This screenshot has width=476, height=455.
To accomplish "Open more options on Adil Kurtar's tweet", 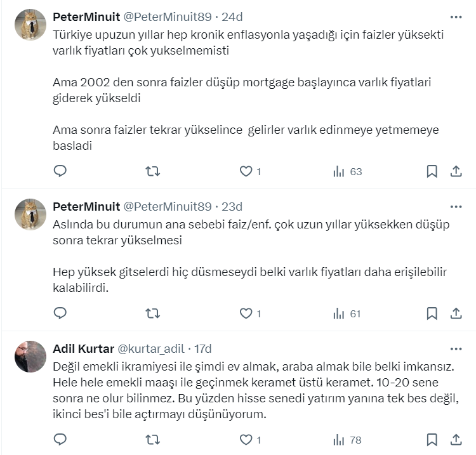I will tap(456, 349).
